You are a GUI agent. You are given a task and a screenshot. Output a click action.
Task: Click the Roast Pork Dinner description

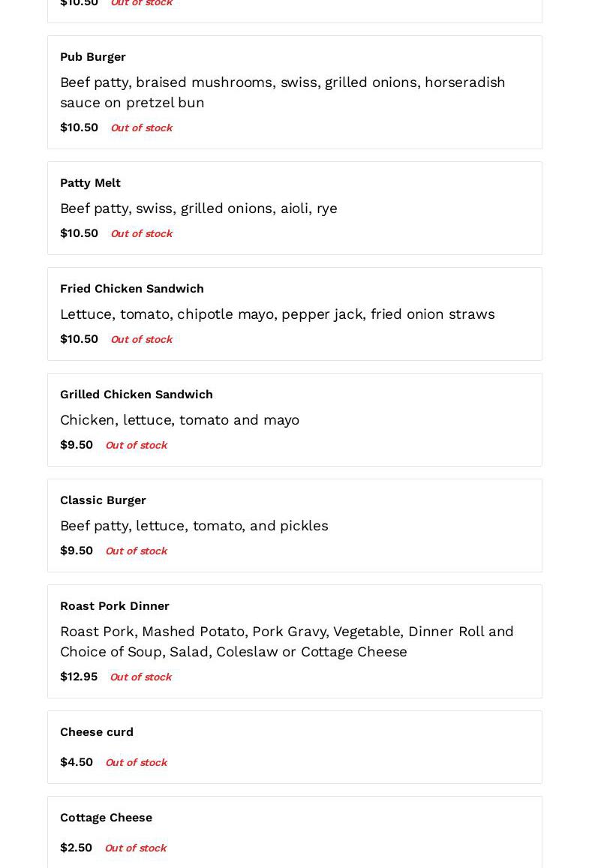[x=287, y=641]
